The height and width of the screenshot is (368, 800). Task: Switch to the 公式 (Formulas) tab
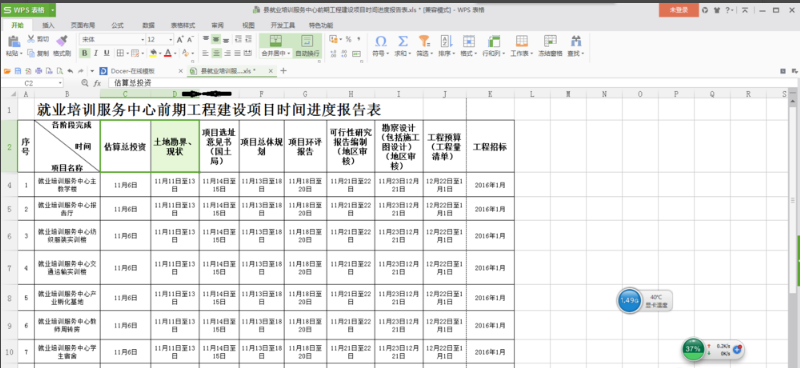117,25
